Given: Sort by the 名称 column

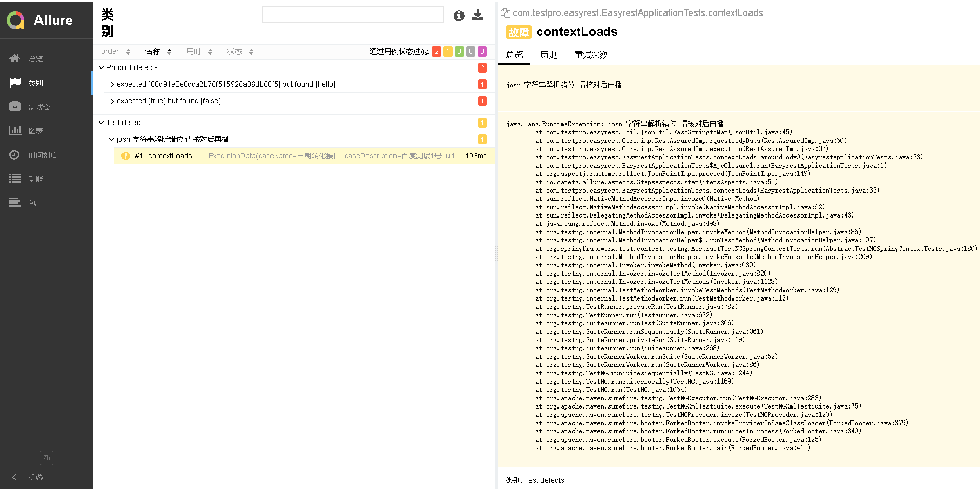Looking at the screenshot, I should 158,51.
